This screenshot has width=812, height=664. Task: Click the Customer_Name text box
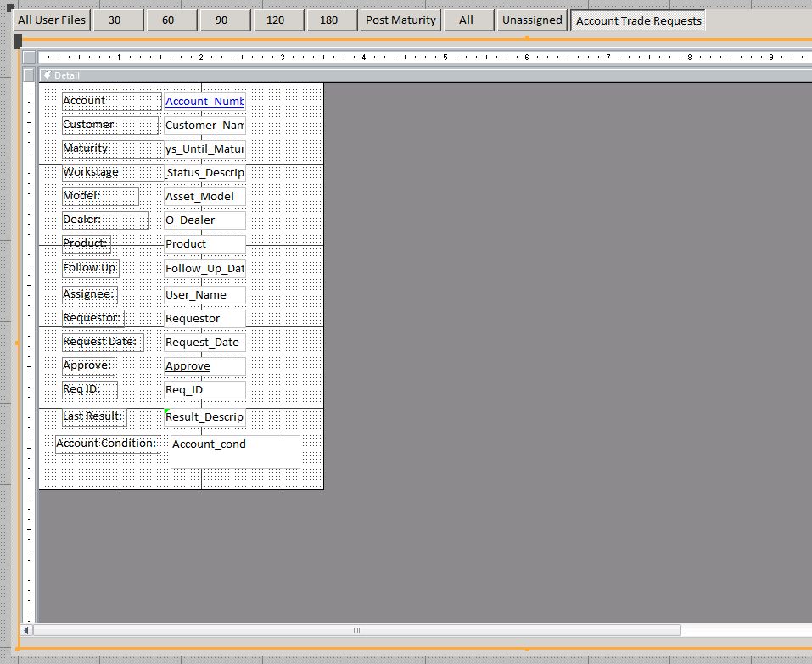[x=204, y=126]
